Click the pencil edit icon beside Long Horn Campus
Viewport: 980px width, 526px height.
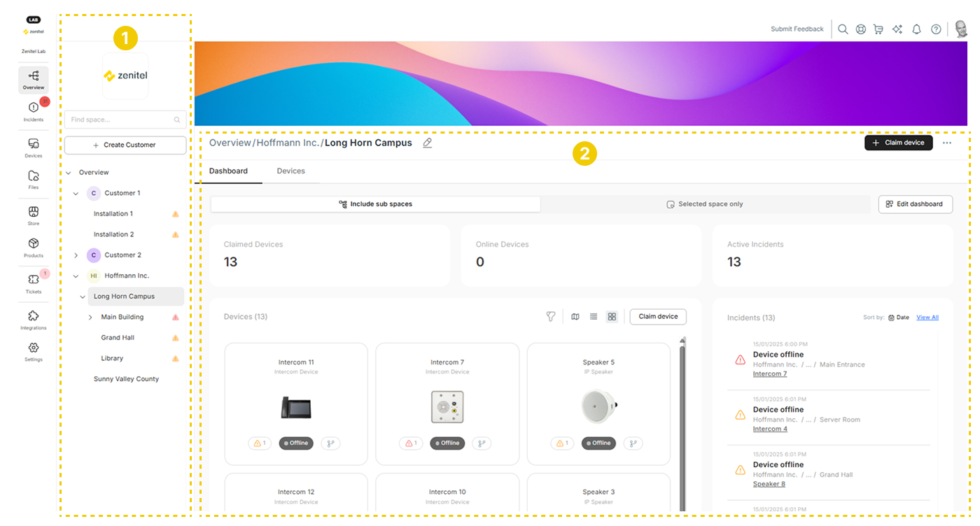point(427,143)
